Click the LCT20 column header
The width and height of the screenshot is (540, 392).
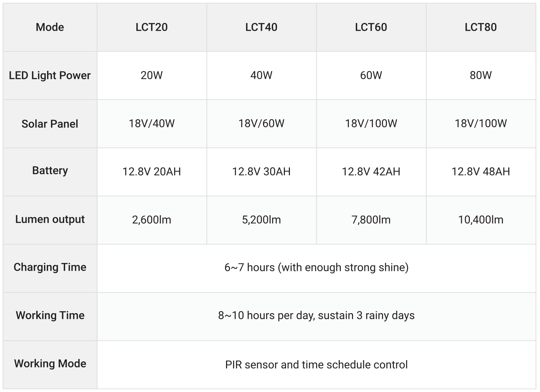click(151, 27)
